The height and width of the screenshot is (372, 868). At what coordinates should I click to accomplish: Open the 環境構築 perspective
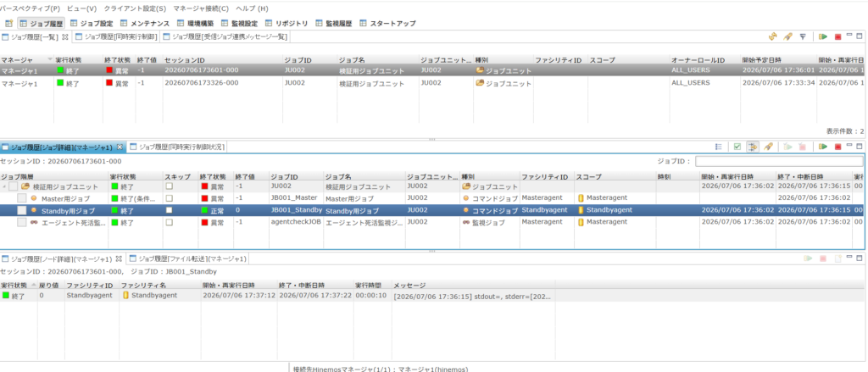click(x=195, y=24)
